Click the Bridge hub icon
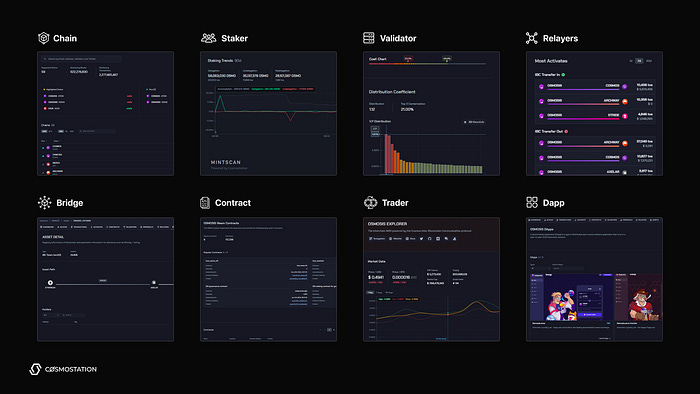This screenshot has height=394, width=700. (44, 203)
